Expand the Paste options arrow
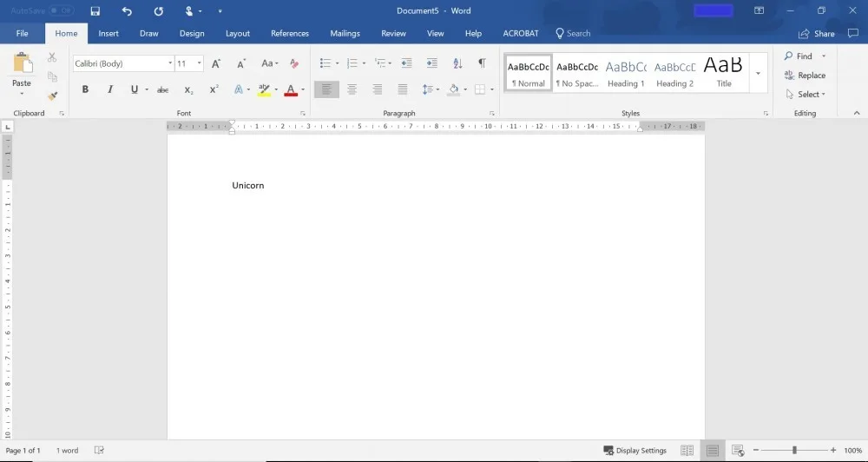 coord(22,94)
